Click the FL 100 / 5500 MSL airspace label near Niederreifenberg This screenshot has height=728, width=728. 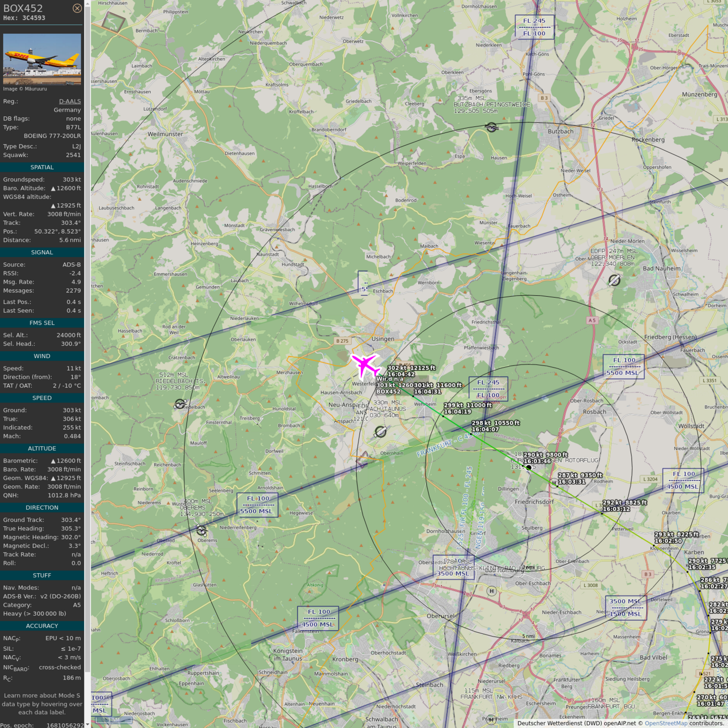point(257,505)
